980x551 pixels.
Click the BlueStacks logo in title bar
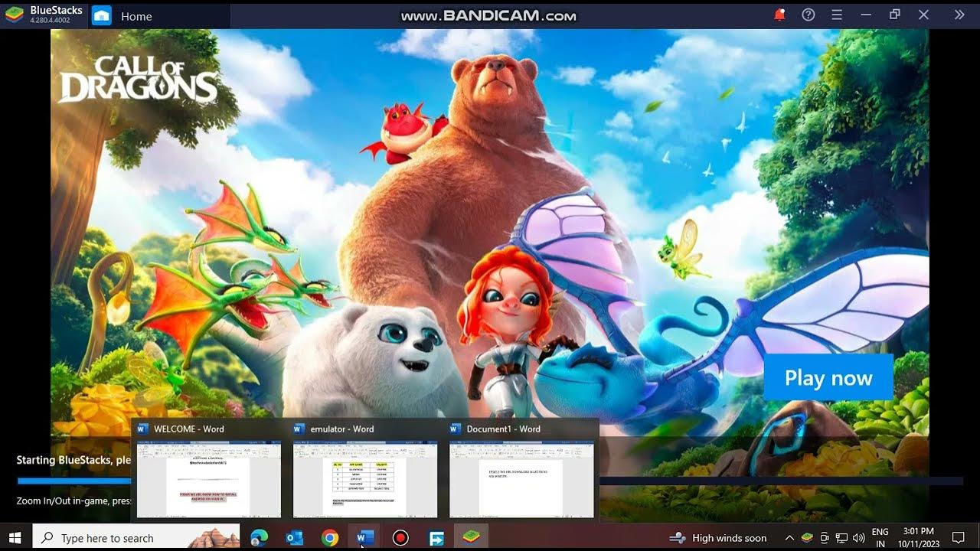click(x=15, y=14)
